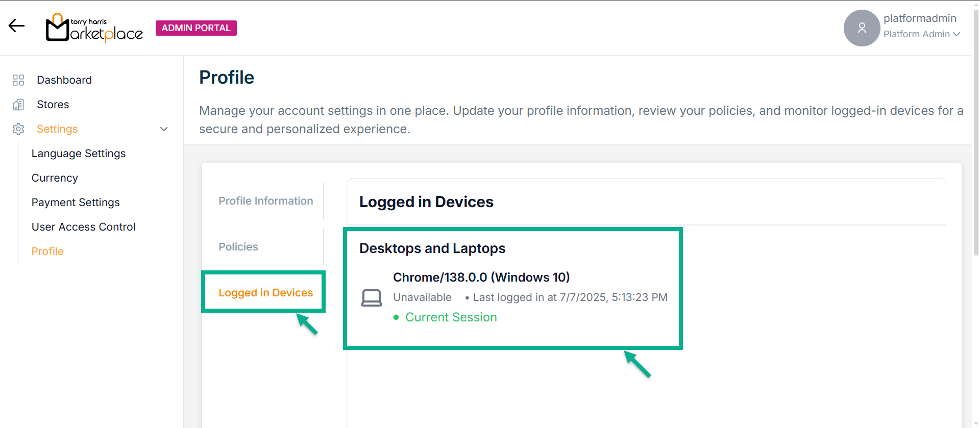Click the Chrome/138.0.0 device entry

[x=481, y=278]
